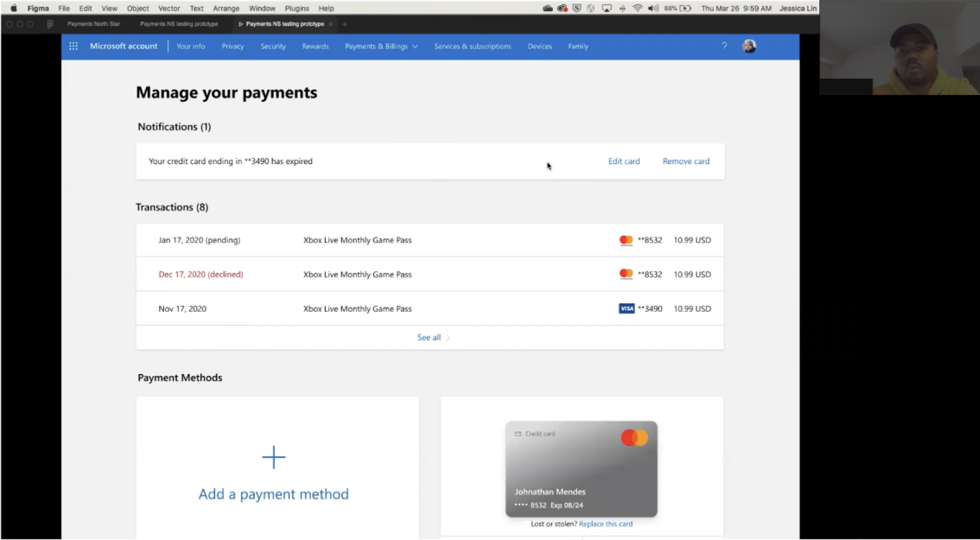This screenshot has width=980, height=540.
Task: Click the chevron next to See all
Action: click(448, 338)
